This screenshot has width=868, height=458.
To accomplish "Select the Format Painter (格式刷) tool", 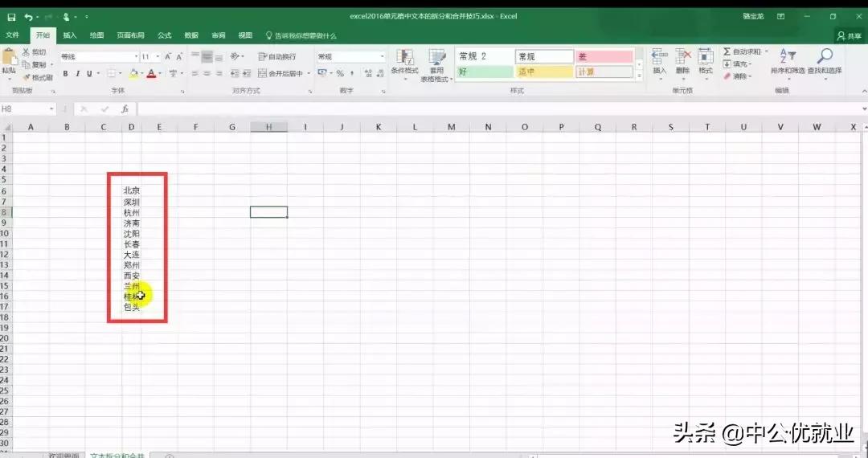I will [38, 77].
